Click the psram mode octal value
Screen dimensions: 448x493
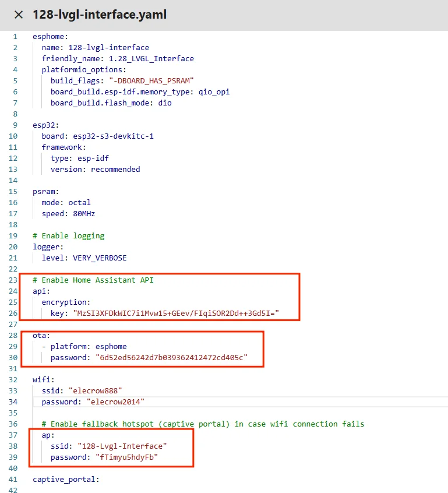[80, 202]
